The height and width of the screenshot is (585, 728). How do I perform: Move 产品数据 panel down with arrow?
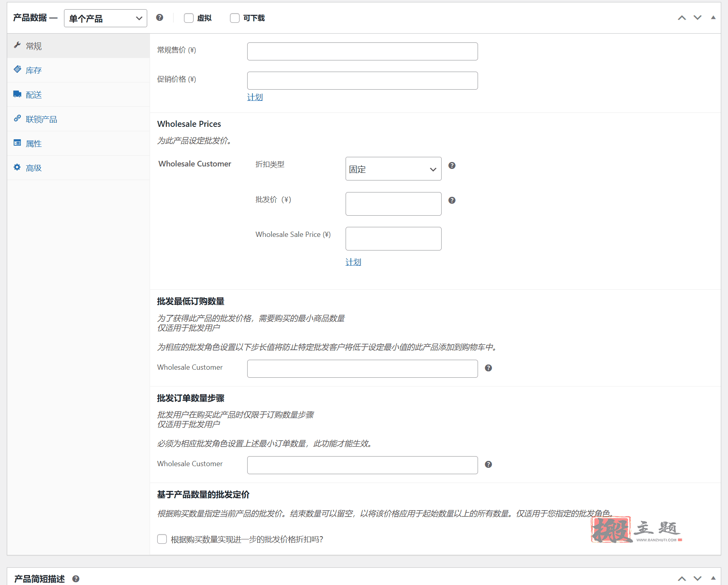698,18
